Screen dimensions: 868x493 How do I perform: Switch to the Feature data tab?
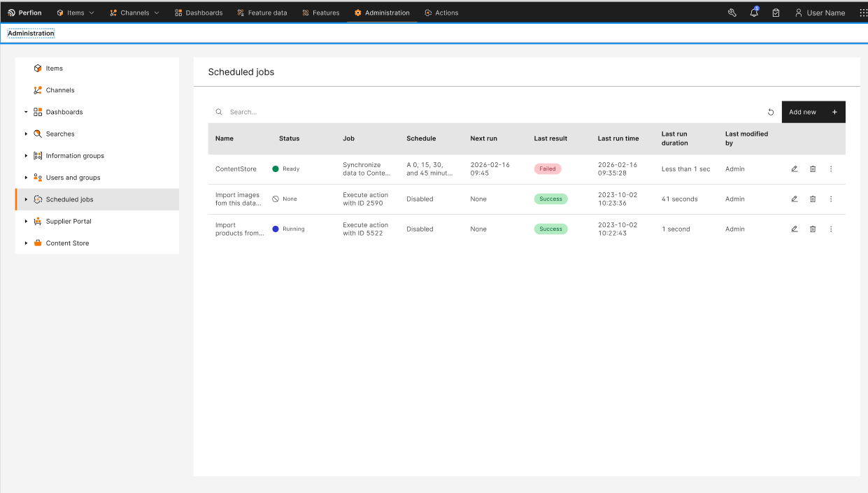point(262,13)
